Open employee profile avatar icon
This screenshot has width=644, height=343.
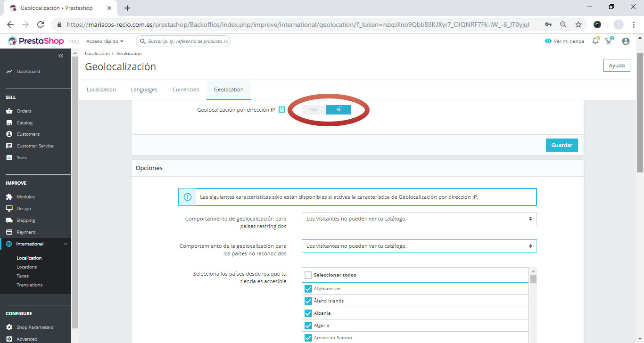pyautogui.click(x=626, y=41)
